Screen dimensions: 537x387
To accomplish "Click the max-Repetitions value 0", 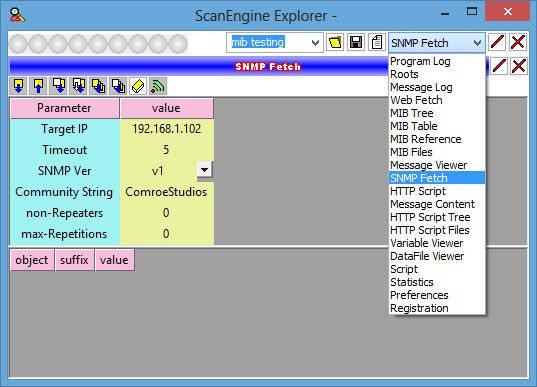I will tap(166, 234).
